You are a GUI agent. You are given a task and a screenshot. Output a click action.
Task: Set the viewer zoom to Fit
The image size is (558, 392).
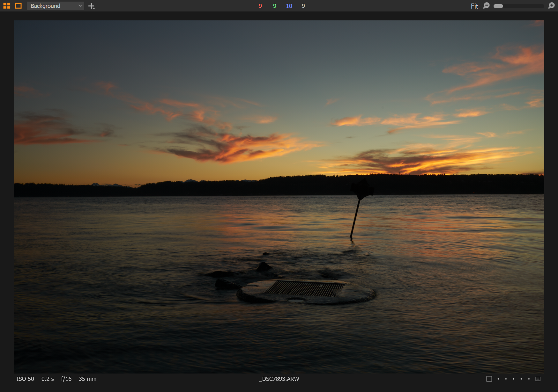click(474, 6)
